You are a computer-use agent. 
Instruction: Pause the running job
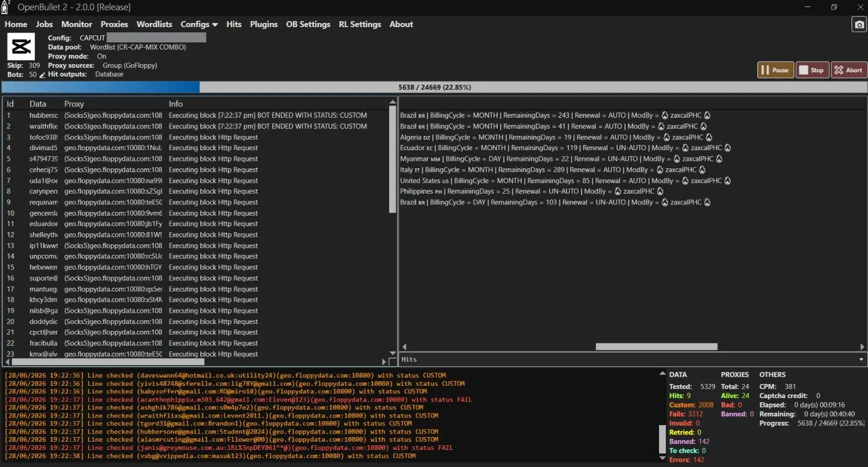(x=776, y=70)
